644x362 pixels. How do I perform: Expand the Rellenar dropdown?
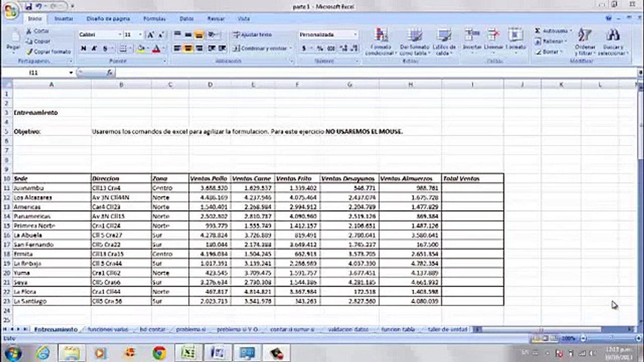pos(565,41)
